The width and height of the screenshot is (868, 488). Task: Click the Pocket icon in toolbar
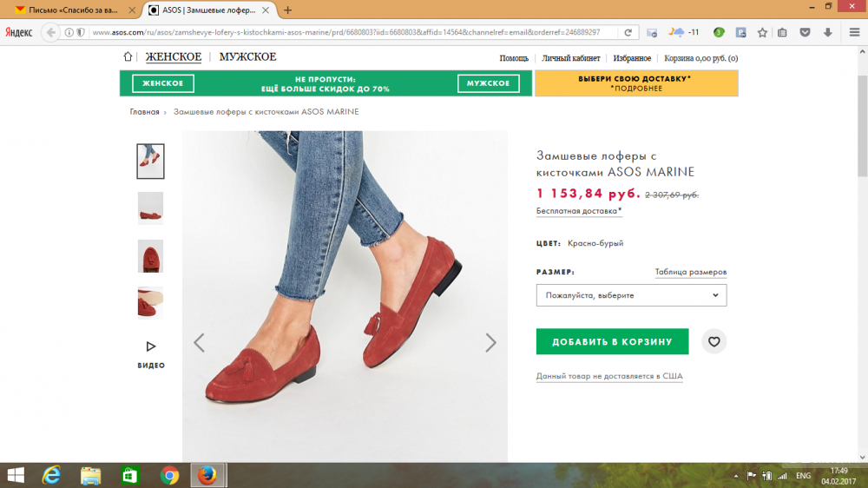(805, 32)
